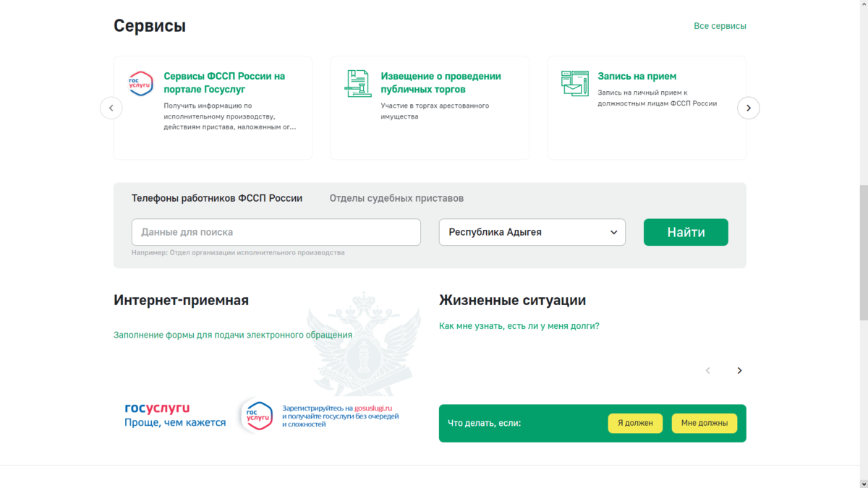Viewport: 868px width, 488px height.
Task: Click previous arrow under Жизненные ситуации
Action: pos(708,370)
